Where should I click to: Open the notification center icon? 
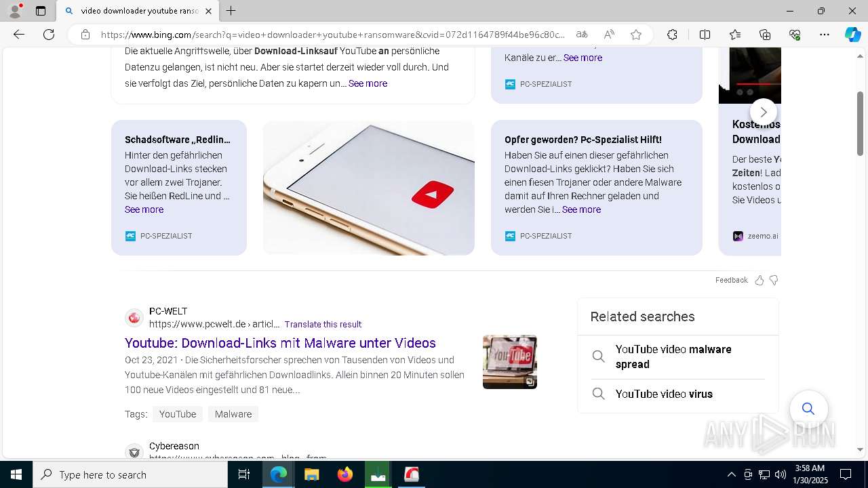coord(846,474)
